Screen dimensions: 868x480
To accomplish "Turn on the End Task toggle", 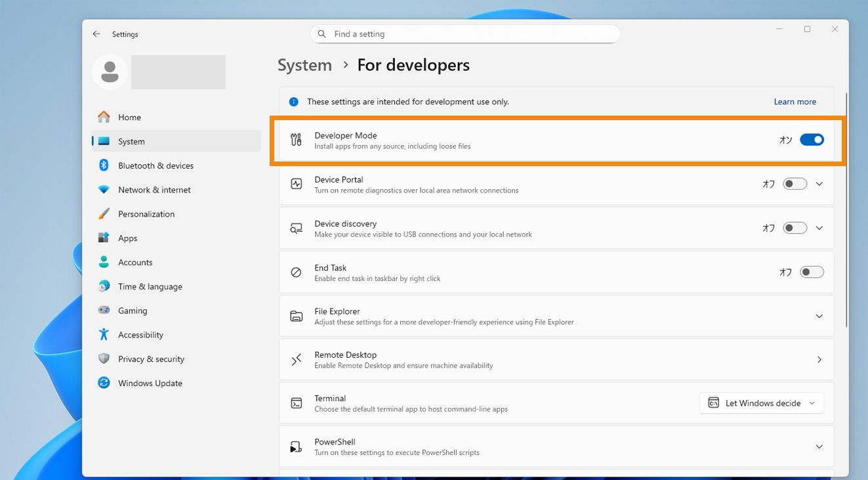I will coord(812,272).
